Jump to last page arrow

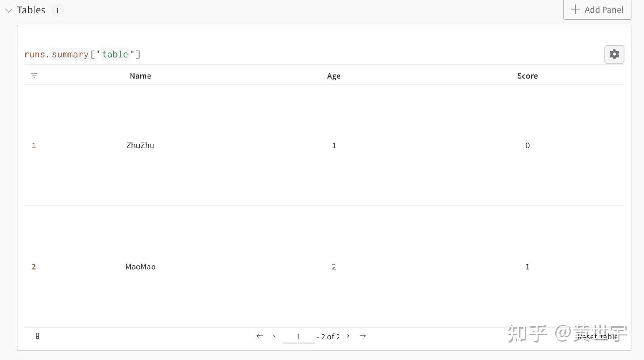click(x=363, y=336)
